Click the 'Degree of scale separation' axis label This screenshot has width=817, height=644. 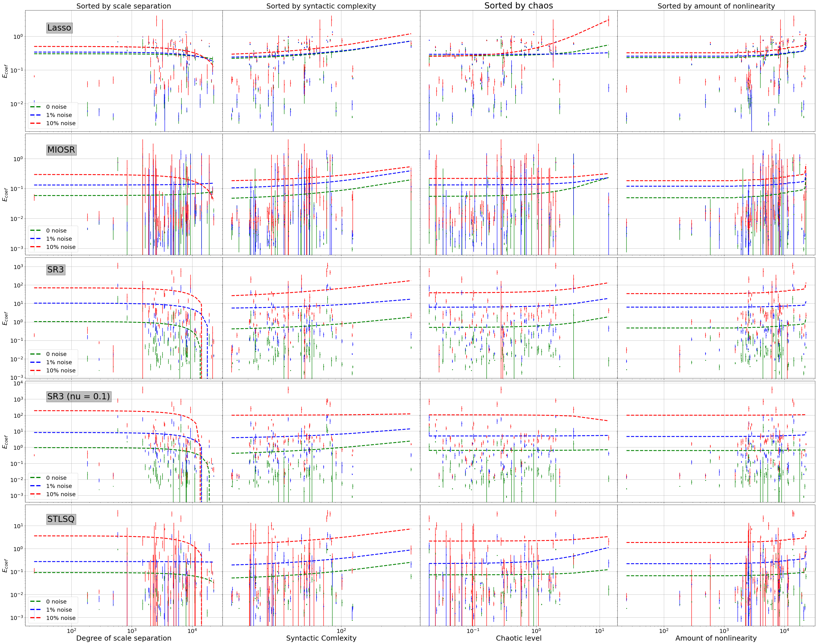[124, 638]
